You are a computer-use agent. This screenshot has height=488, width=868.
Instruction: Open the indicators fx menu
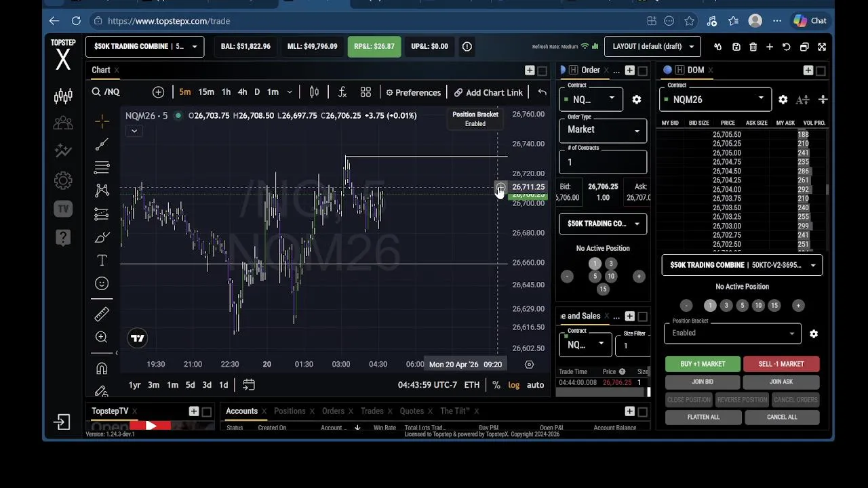(342, 92)
